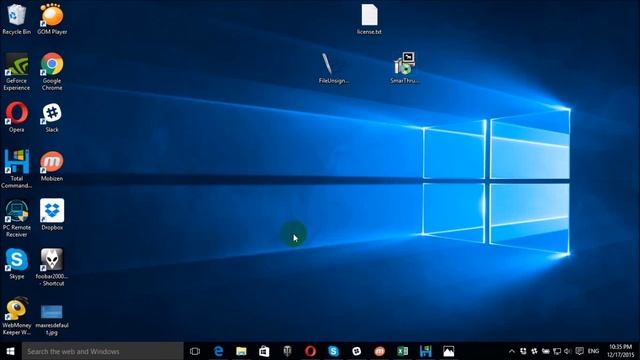The image size is (640, 360).
Task: Select the Google Chrome desktop shortcut
Action: pyautogui.click(x=52, y=71)
